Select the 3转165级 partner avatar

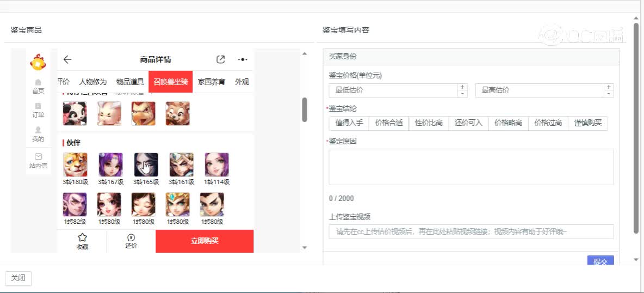tap(146, 164)
